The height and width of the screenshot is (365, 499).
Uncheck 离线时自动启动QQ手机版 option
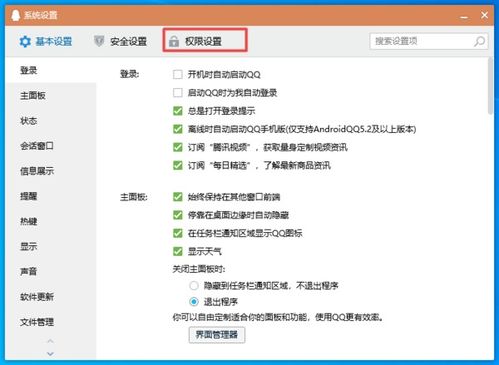coord(178,129)
